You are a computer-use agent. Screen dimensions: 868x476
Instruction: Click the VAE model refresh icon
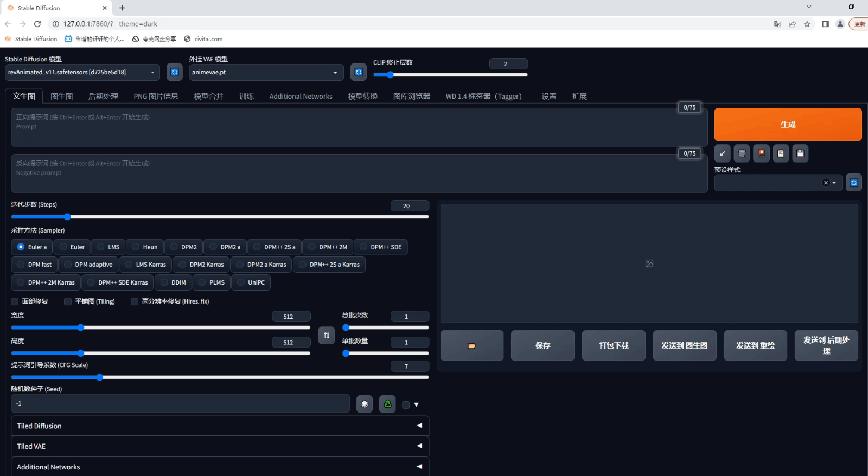coord(358,72)
